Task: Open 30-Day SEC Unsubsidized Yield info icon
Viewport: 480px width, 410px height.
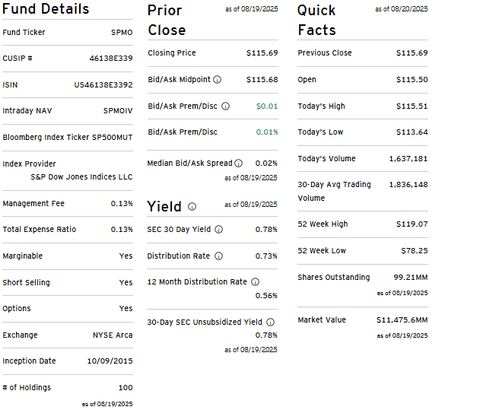Action: click(x=271, y=322)
